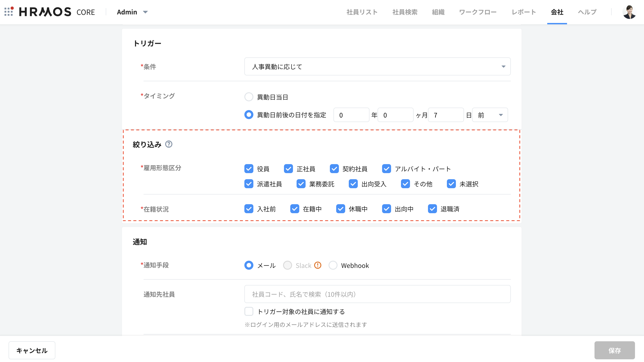
Task: Expand the Admin role dropdown arrow
Action: 145,12
